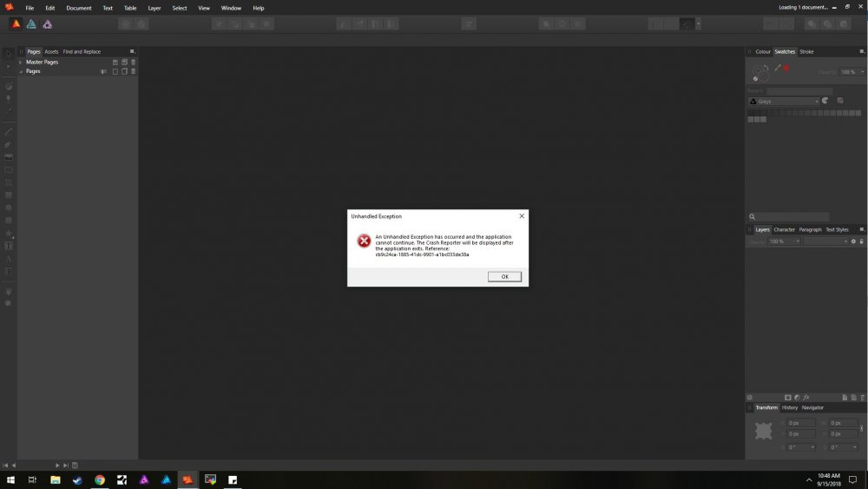
Task: Toggle the aspect ratio lock link
Action: [861, 428]
